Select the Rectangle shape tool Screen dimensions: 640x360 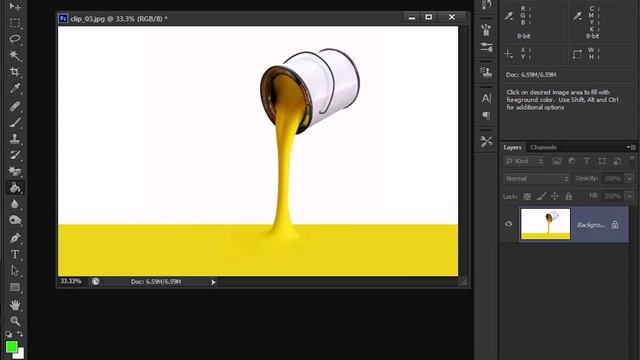tap(15, 287)
